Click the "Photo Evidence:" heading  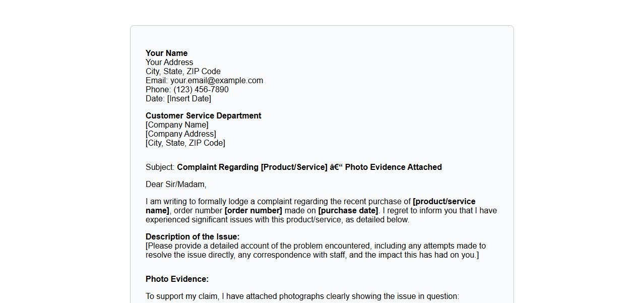(x=177, y=279)
